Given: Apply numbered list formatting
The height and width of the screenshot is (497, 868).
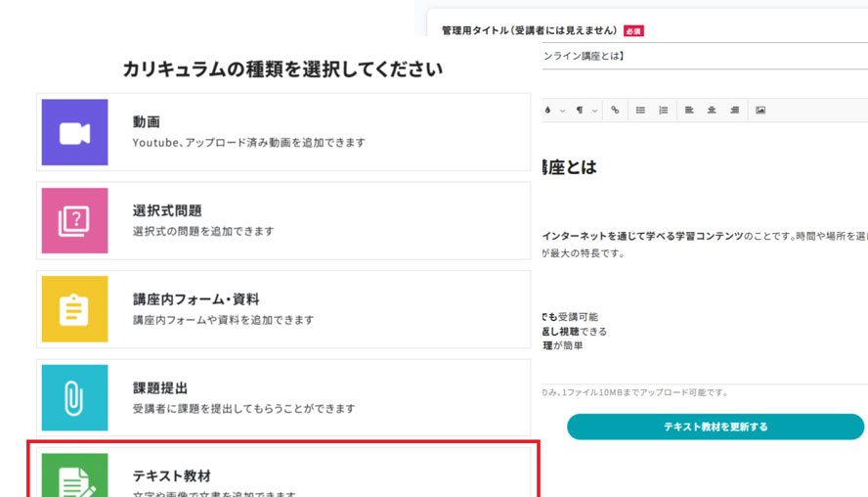Looking at the screenshot, I should pyautogui.click(x=663, y=111).
